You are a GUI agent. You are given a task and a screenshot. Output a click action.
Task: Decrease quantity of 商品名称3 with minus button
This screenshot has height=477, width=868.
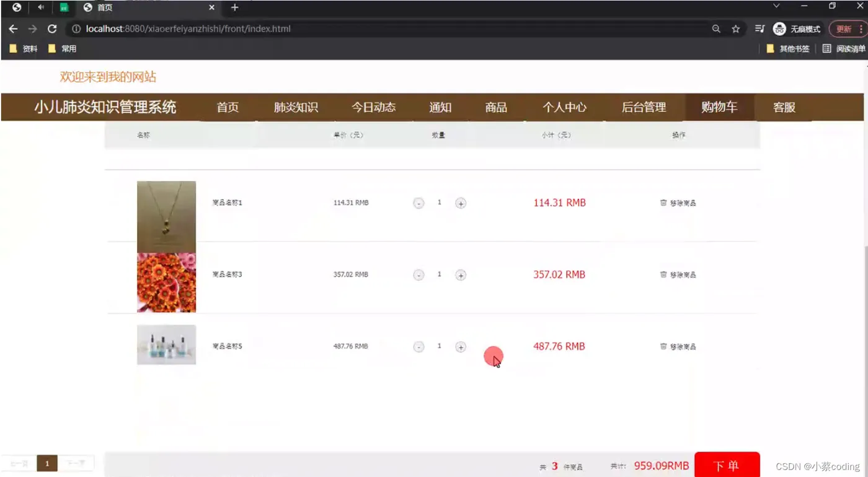[418, 275]
